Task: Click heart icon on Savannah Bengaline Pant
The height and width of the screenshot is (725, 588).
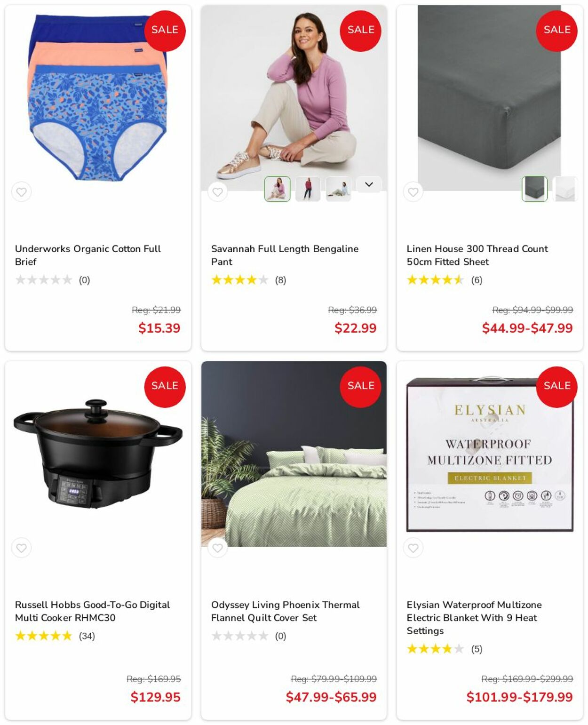Action: 217,191
